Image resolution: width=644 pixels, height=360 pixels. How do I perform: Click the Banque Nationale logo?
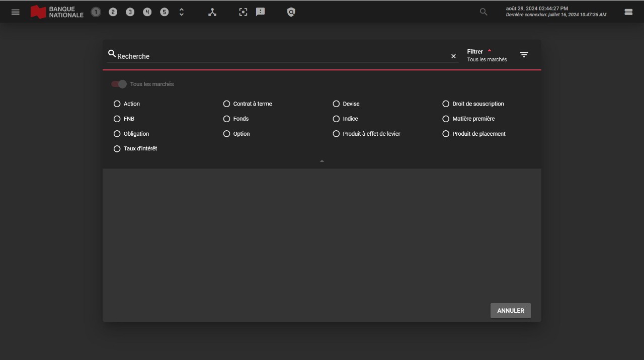coord(57,12)
